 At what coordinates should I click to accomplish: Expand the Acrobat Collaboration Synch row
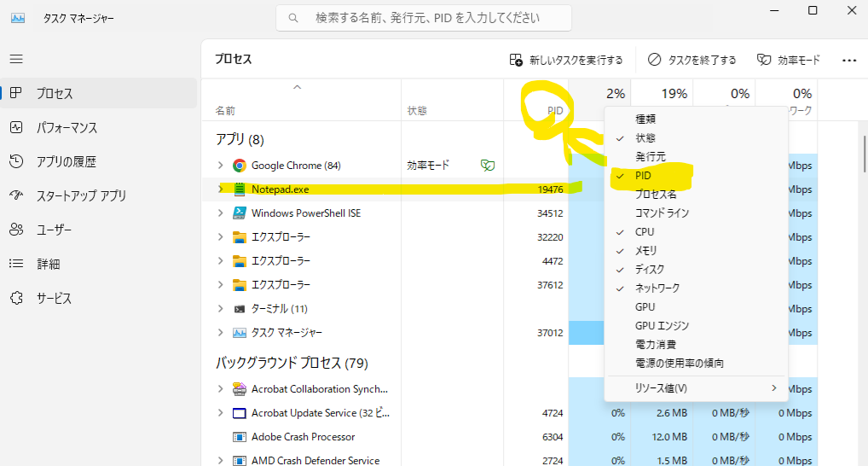pyautogui.click(x=220, y=389)
